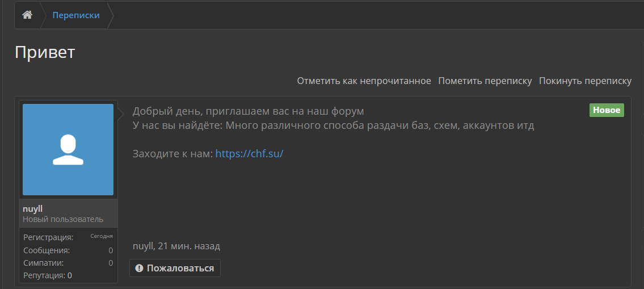The height and width of the screenshot is (289, 644).
Task: Open nuyll's blue default avatar image
Action: [68, 150]
